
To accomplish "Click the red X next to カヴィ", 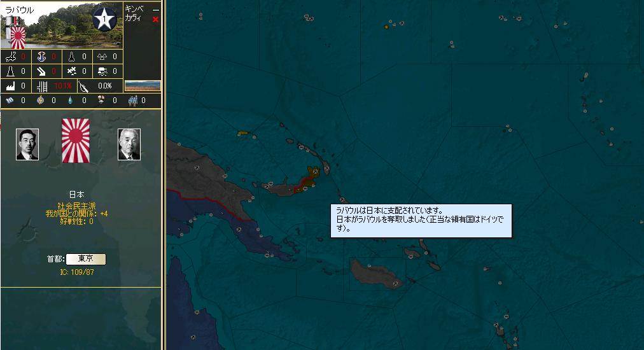I will click(x=155, y=19).
